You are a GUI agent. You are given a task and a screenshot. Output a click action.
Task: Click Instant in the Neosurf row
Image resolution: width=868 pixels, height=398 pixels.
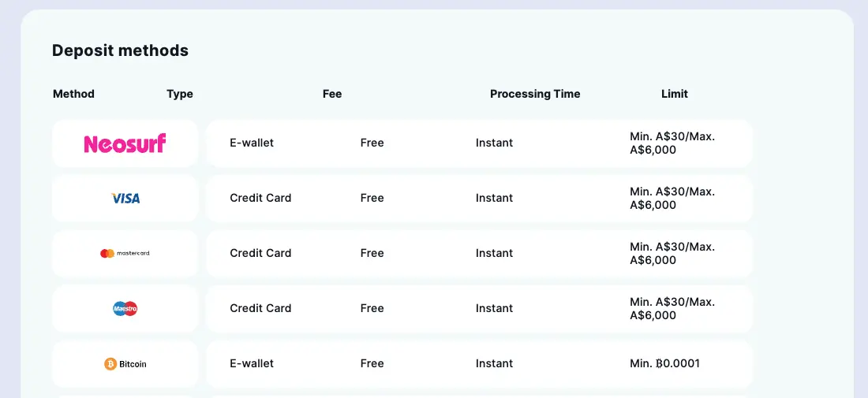coord(494,143)
